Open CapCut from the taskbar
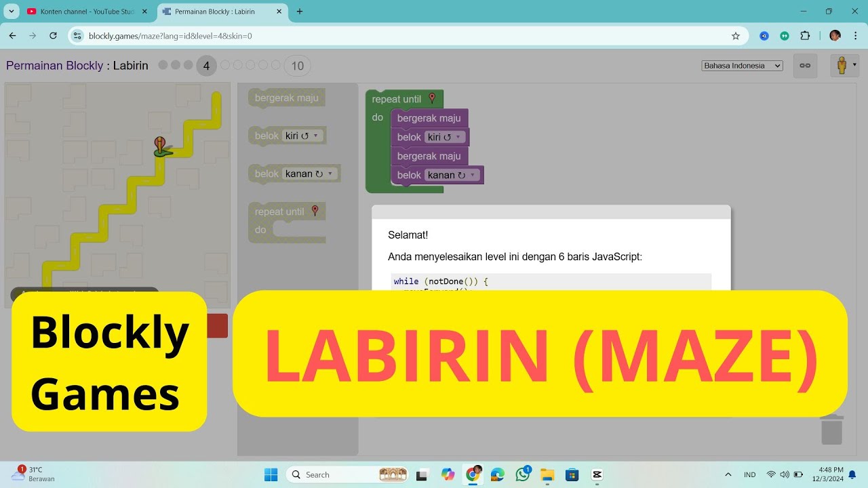 [x=597, y=474]
